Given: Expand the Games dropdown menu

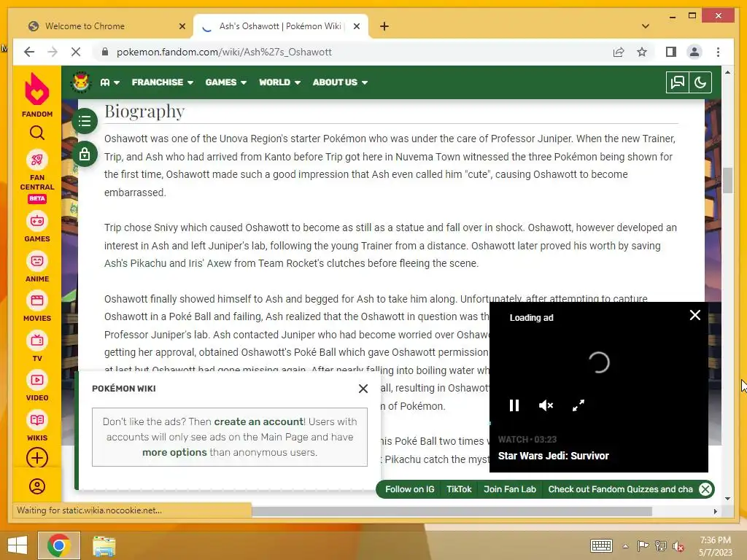Looking at the screenshot, I should [226, 82].
